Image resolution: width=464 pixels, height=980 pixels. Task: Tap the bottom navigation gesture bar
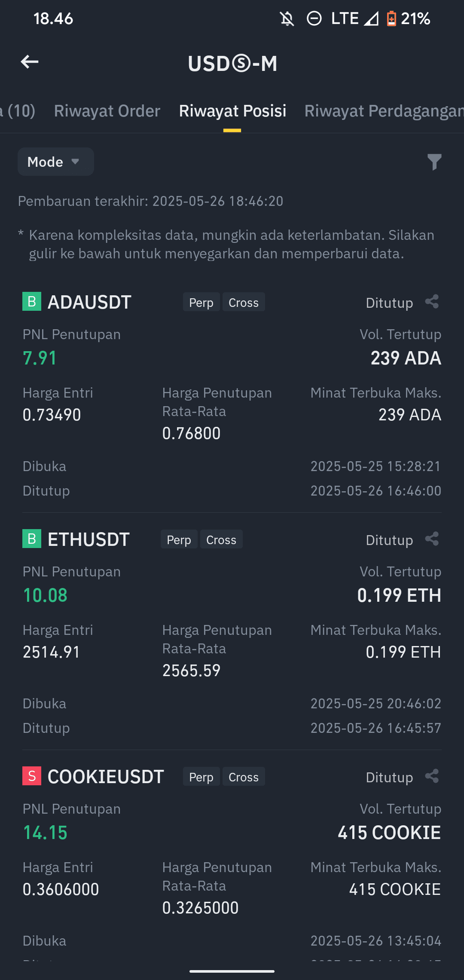click(232, 971)
